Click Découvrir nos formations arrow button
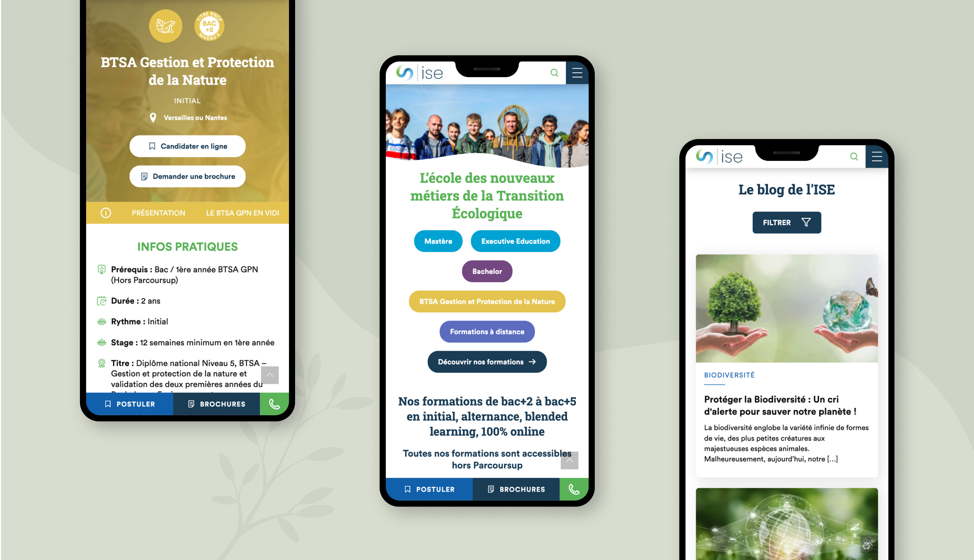 [x=487, y=361]
